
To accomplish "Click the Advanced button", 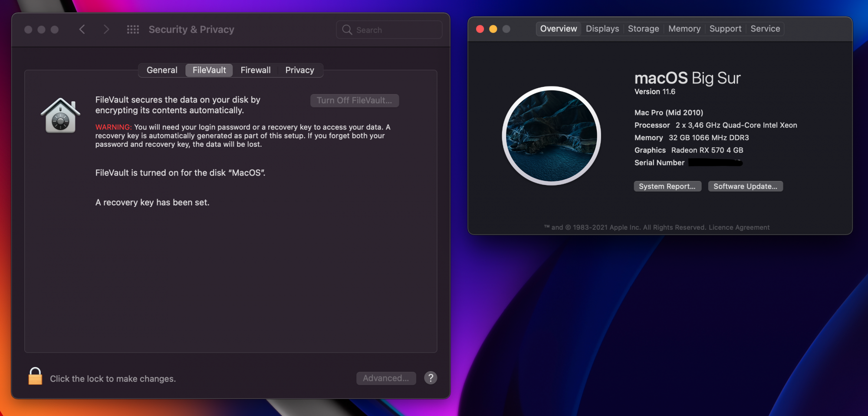I will [x=386, y=378].
